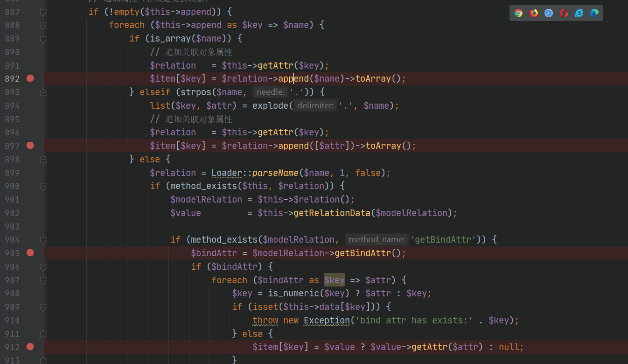Open preview in Internet Explorer icon

click(579, 13)
